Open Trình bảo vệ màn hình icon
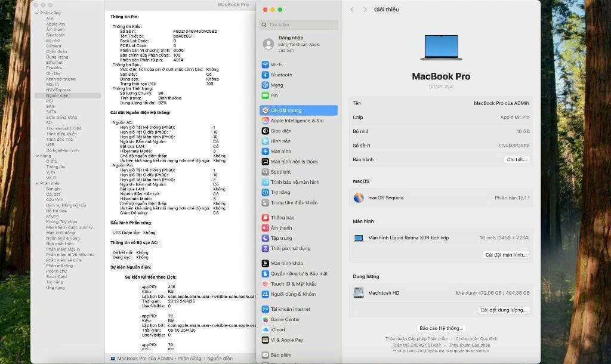The width and height of the screenshot is (611, 364). (x=265, y=182)
